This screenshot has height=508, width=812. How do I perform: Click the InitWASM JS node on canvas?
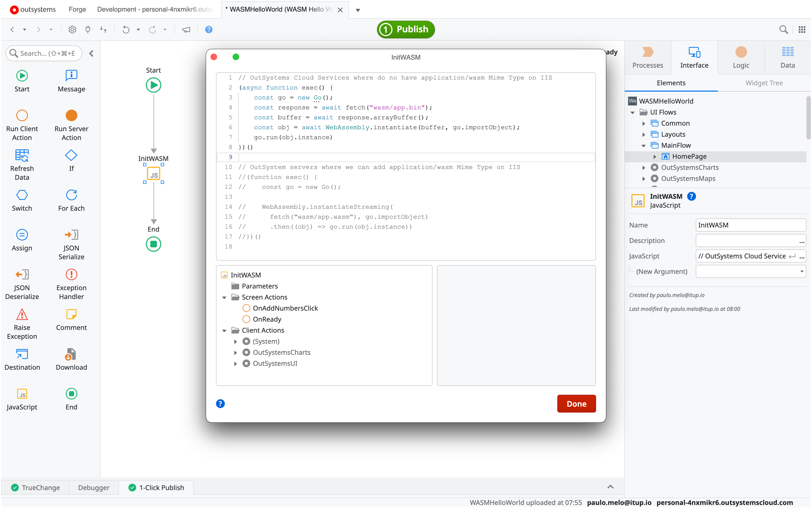click(154, 174)
